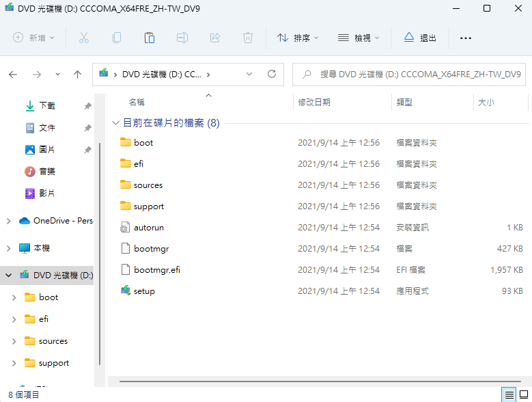Screen dimensions: 532x402
Task: Expand sources folder in sidebar tree
Action: coord(14,341)
